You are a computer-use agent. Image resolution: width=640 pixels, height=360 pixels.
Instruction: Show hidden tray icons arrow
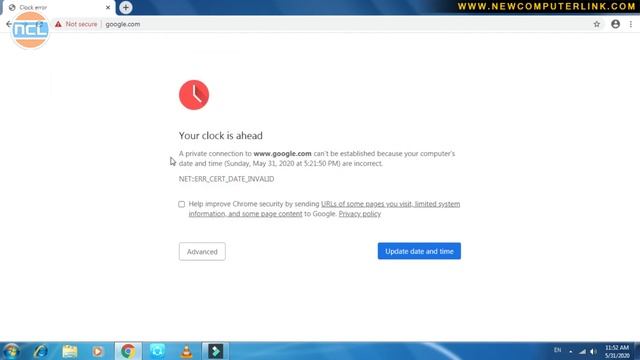(571, 351)
